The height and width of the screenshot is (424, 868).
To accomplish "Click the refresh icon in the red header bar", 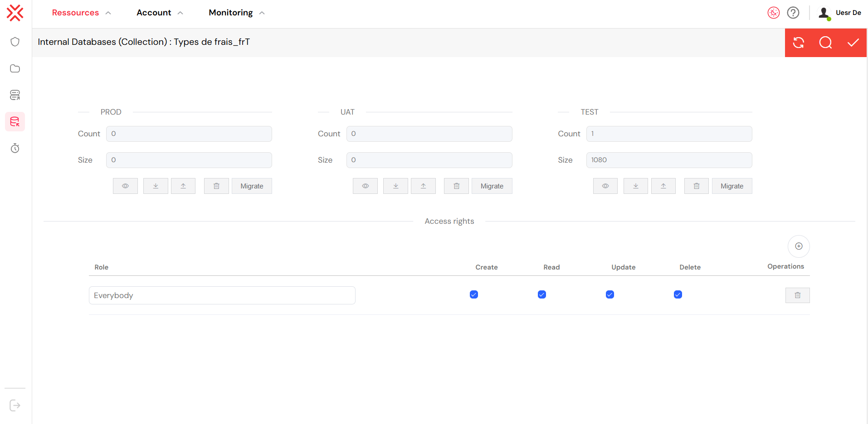I will 799,43.
